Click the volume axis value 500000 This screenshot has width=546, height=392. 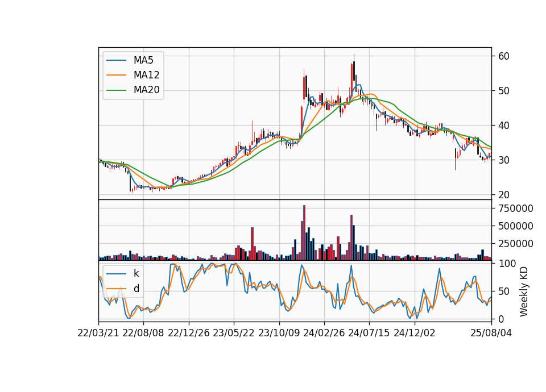coord(516,226)
